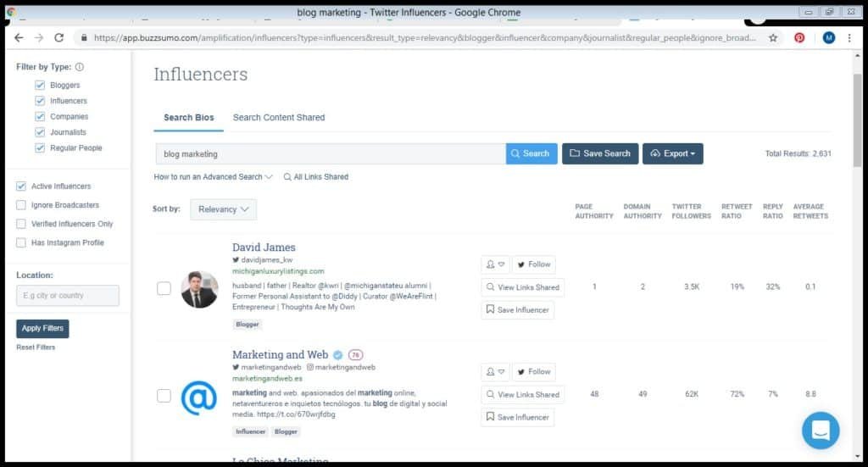
Task: Save Influencer David James
Action: point(518,310)
